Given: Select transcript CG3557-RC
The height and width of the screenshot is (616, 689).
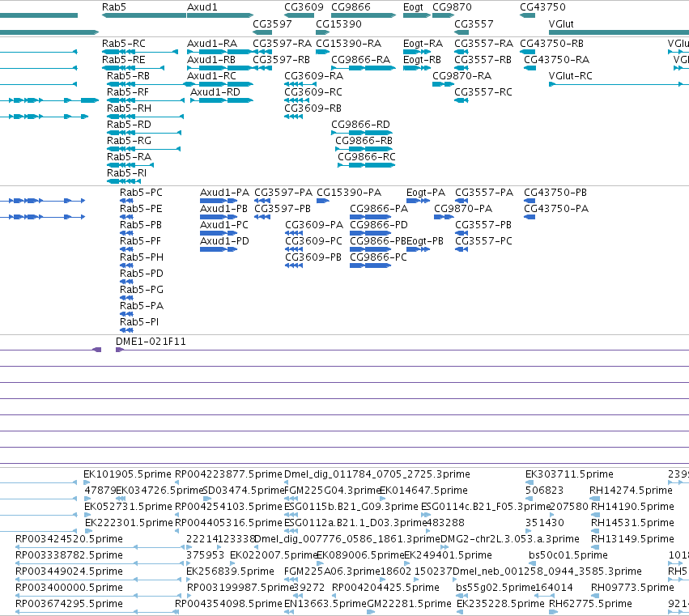Looking at the screenshot, I should [483, 92].
